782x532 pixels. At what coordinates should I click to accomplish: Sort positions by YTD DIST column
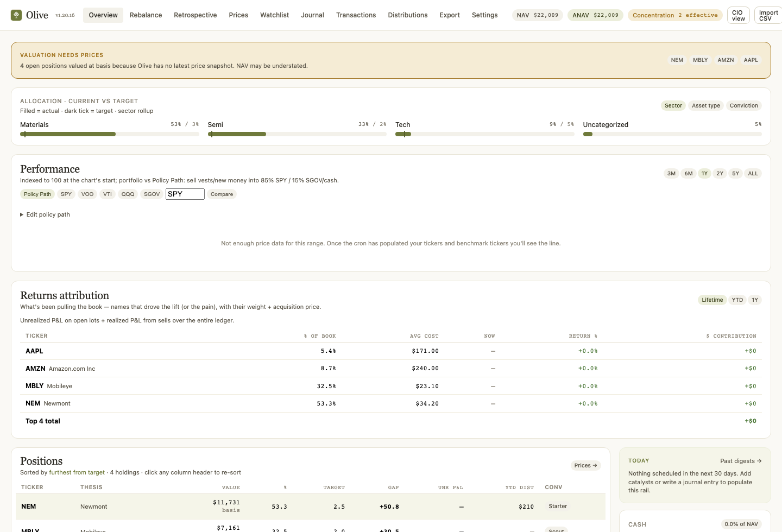click(x=520, y=487)
